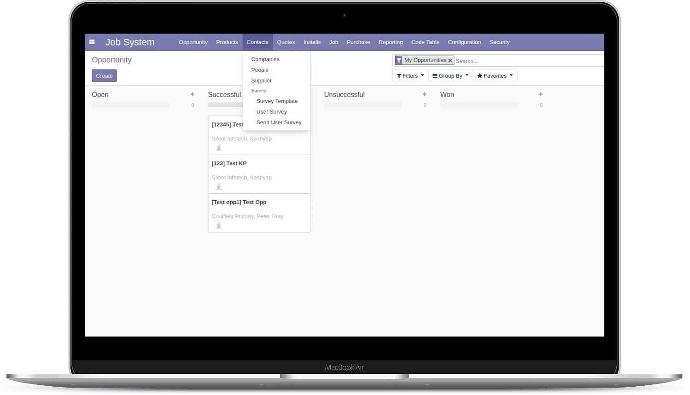690x395 pixels.
Task: Remove the My Opportunities filter tag
Action: [x=450, y=61]
